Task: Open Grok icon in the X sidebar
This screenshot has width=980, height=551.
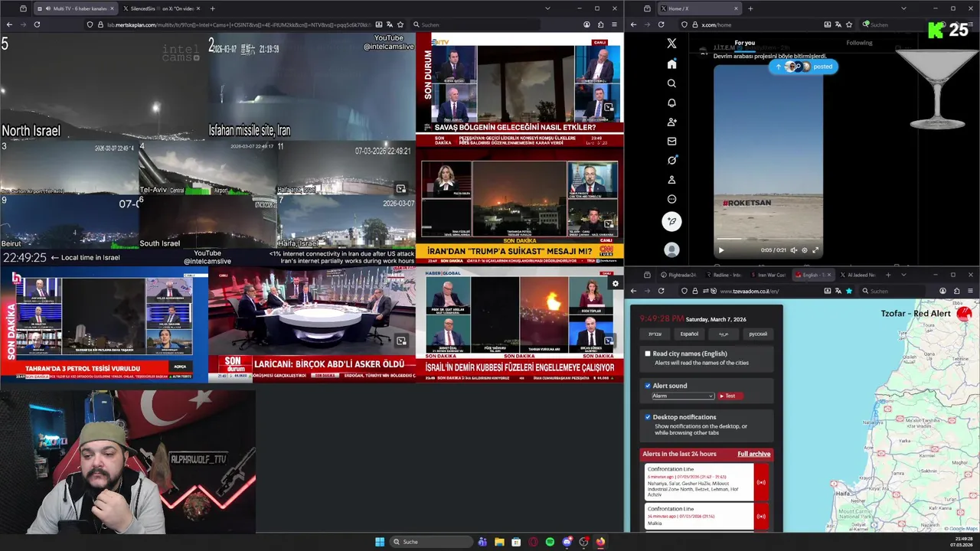Action: [671, 160]
